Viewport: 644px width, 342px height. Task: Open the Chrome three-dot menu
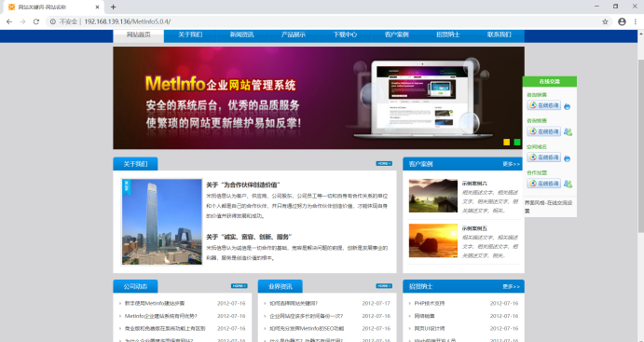pos(636,21)
